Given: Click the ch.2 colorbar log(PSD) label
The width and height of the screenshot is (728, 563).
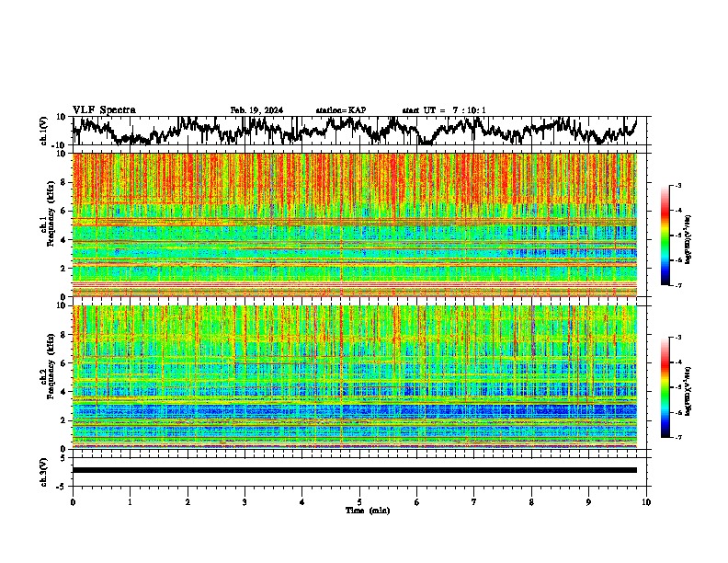Looking at the screenshot, I should click(688, 391).
